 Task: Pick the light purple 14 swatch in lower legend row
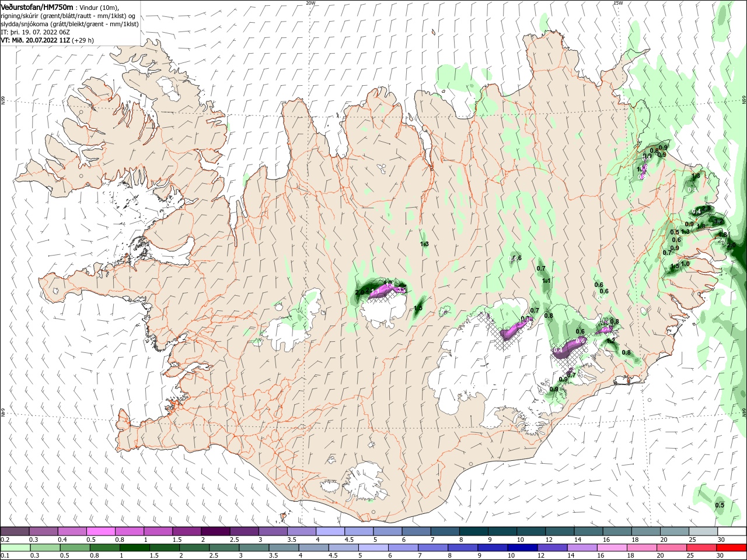pos(582,548)
